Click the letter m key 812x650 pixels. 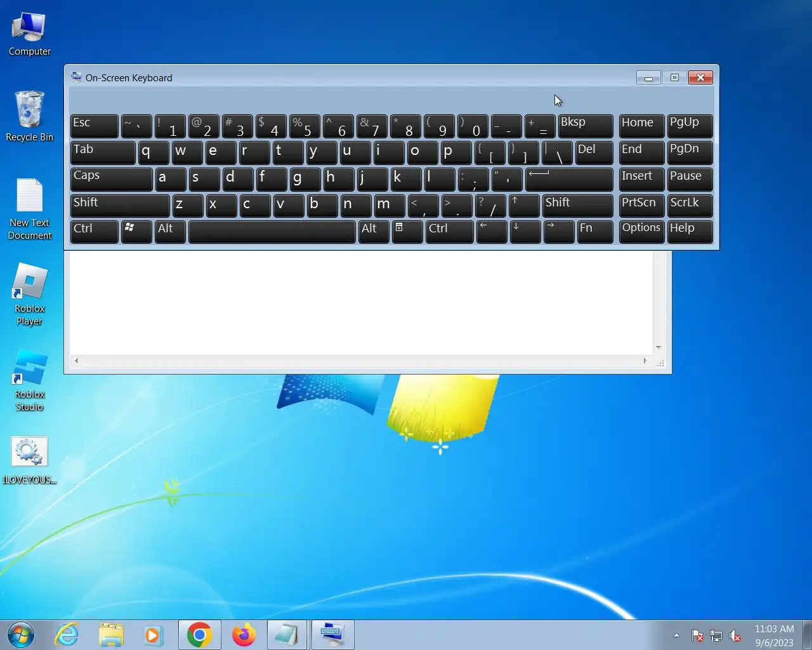(x=390, y=206)
